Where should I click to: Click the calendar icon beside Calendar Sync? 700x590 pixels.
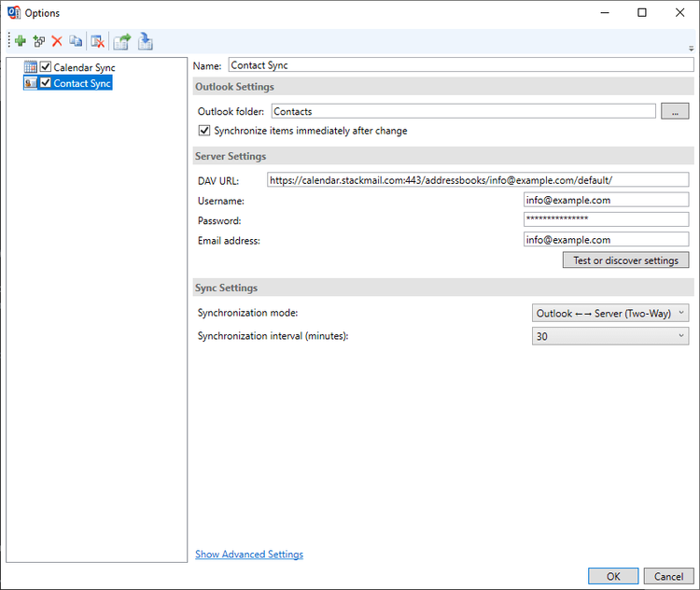pyautogui.click(x=31, y=67)
